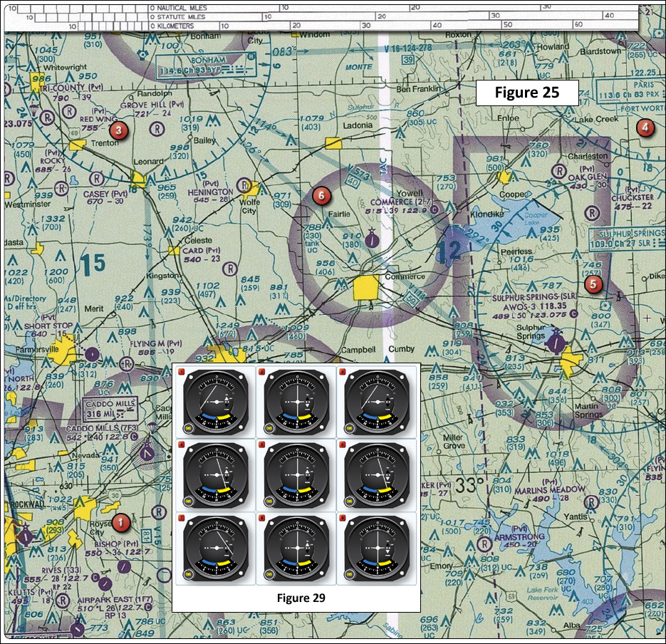The height and width of the screenshot is (644, 666).
Task: Click the Kilometers scale bar label
Action: click(179, 26)
